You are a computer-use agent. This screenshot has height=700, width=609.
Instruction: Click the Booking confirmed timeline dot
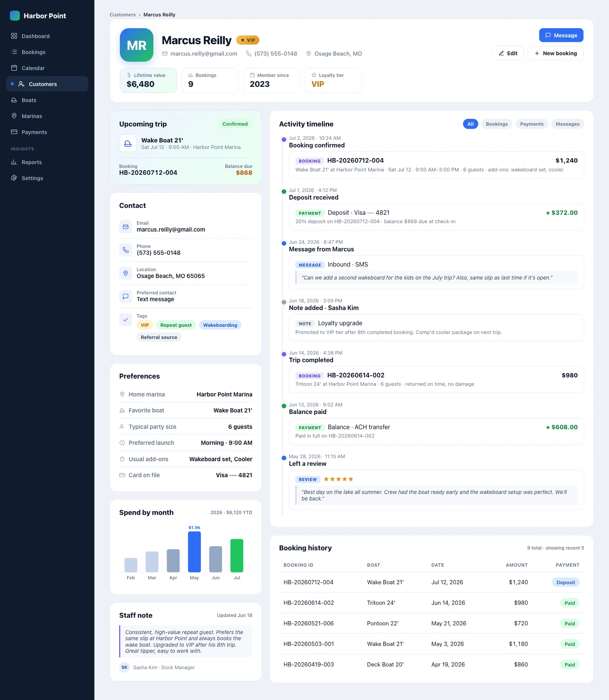point(284,139)
